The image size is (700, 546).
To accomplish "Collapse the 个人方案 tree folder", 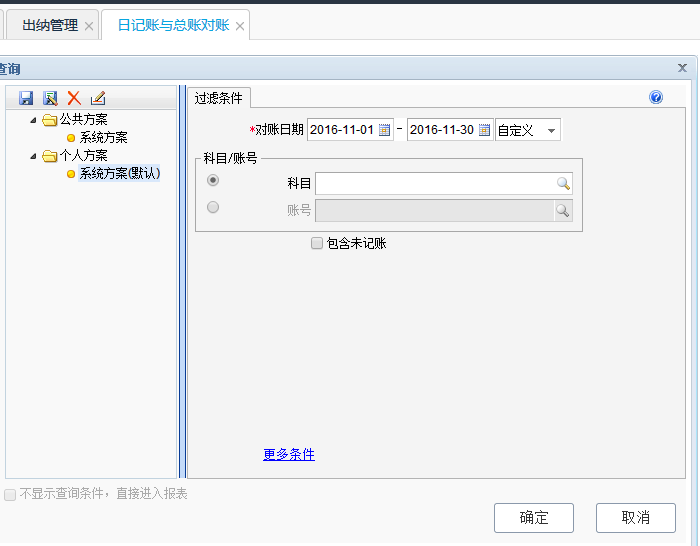I will [x=34, y=155].
